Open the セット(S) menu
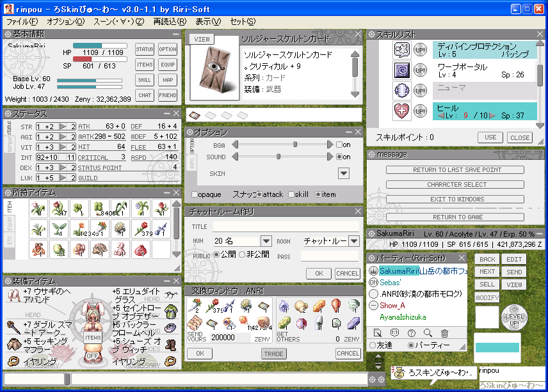Image resolution: width=548 pixels, height=392 pixels. tap(243, 22)
